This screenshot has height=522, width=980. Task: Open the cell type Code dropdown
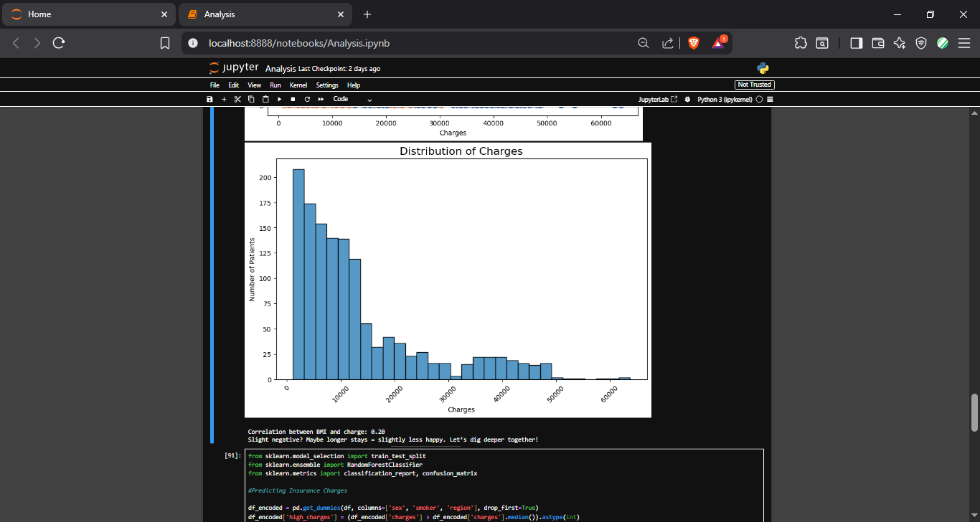coord(352,99)
